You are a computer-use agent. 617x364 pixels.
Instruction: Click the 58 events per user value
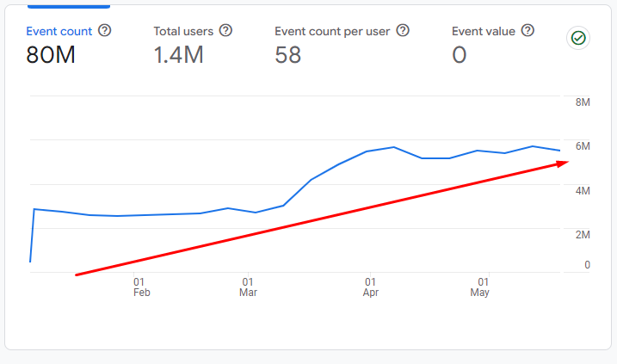tap(287, 56)
